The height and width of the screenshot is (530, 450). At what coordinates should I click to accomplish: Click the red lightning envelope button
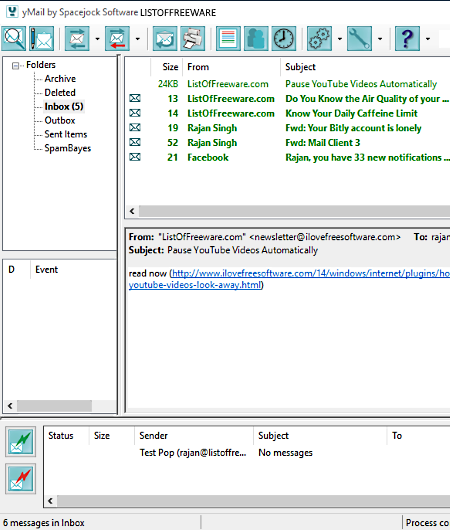tap(21, 479)
